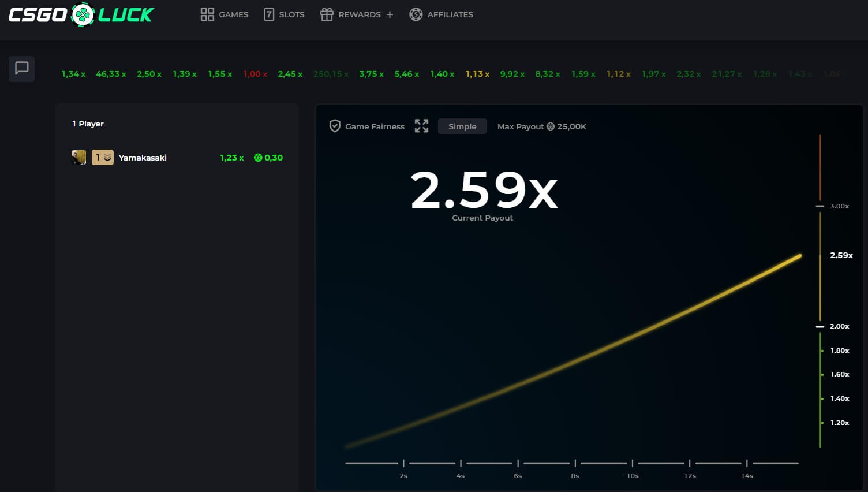This screenshot has height=492, width=868.
Task: Click Yamakasaki's level 1 rank badge
Action: pyautogui.click(x=103, y=158)
